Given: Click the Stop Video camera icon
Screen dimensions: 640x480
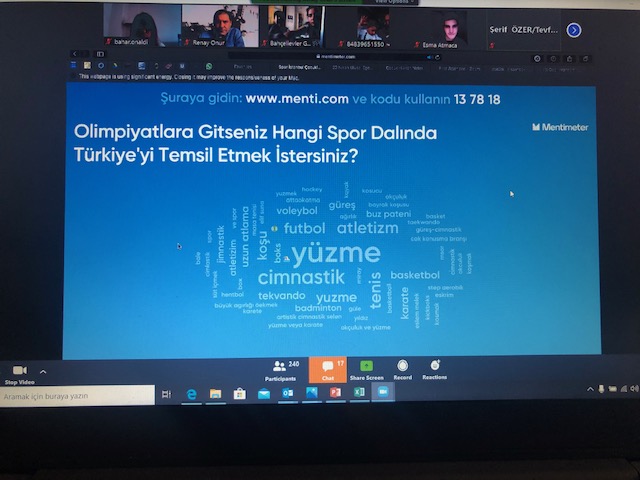Looking at the screenshot, I should pos(20,370).
